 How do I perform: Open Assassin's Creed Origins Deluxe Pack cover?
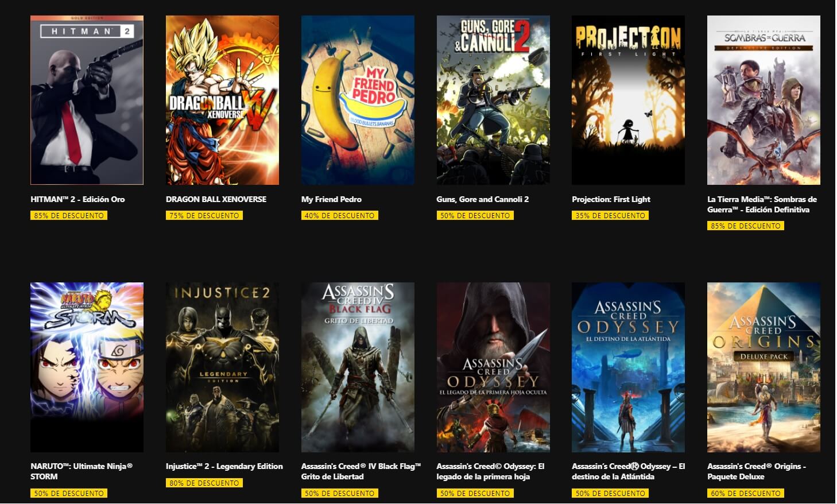[x=764, y=367]
